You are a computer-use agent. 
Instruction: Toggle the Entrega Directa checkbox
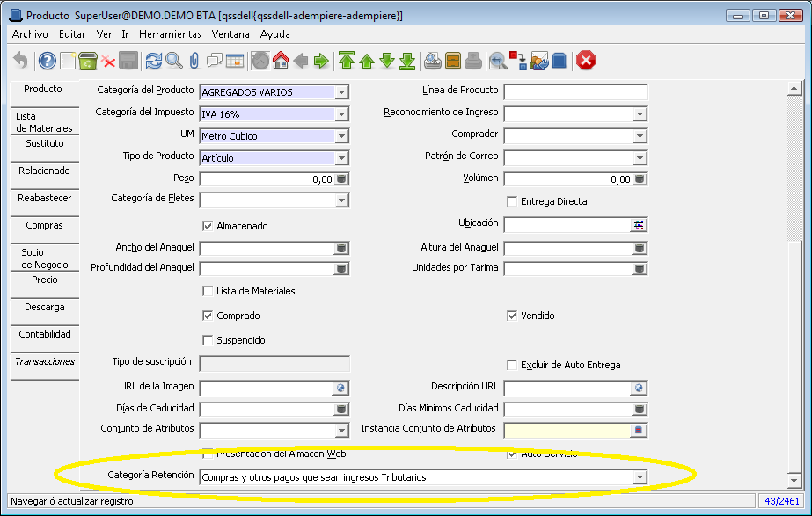(x=512, y=201)
